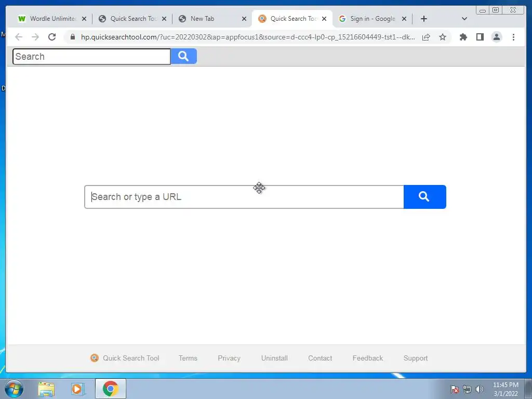
Task: Open the Terms footer link
Action: pos(188,358)
